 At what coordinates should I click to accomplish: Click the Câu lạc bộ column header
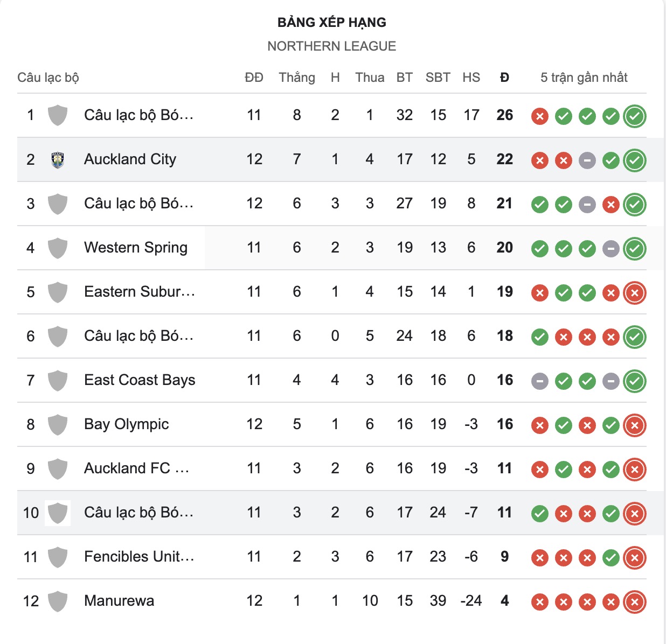(48, 78)
